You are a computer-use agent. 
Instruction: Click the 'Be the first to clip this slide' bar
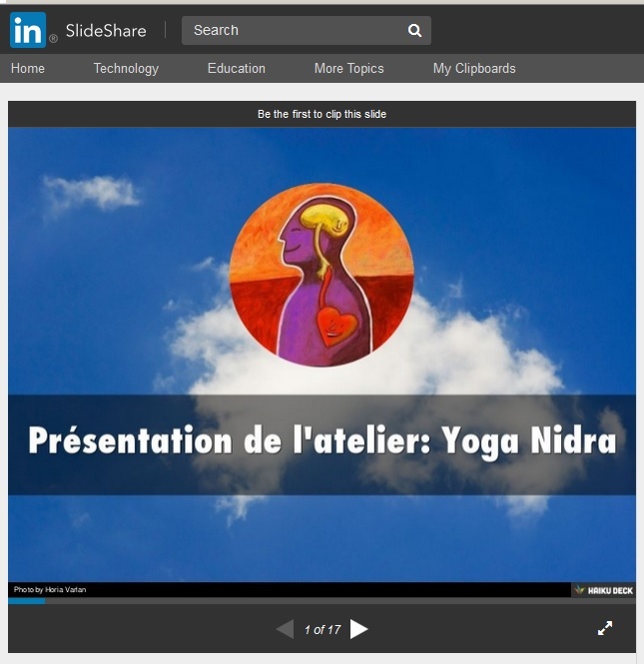(322, 114)
